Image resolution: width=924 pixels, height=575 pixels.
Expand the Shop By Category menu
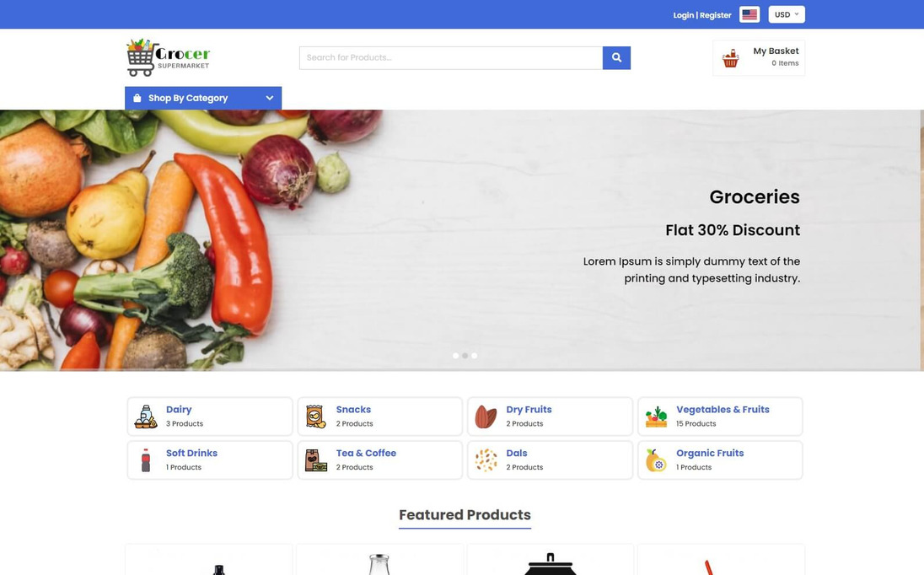[x=203, y=98]
